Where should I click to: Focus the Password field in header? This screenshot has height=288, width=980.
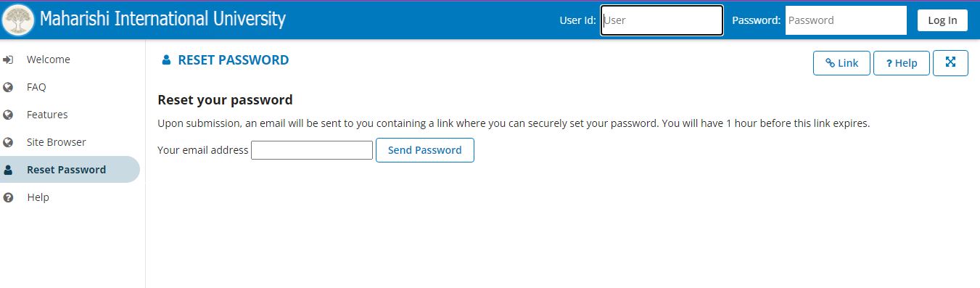tap(846, 20)
